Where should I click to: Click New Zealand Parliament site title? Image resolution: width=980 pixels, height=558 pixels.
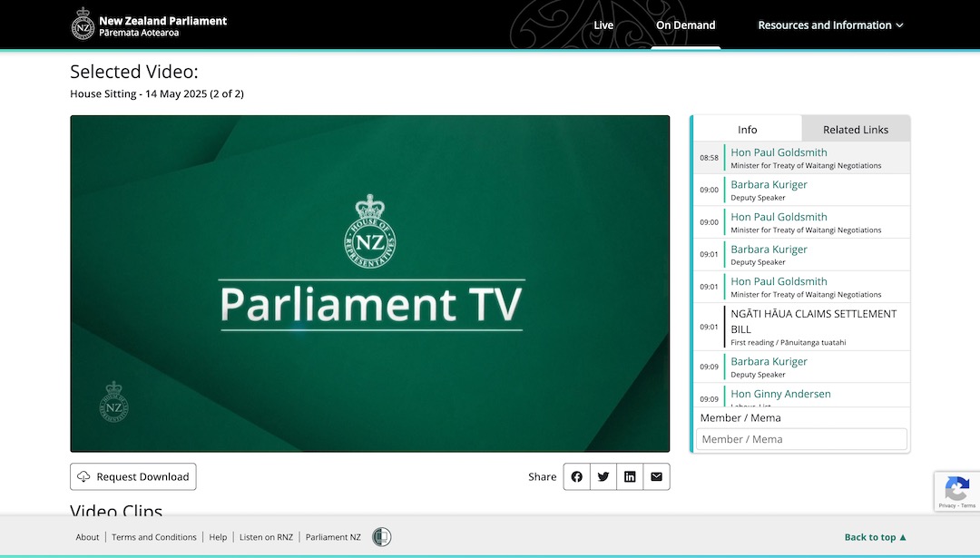click(162, 26)
